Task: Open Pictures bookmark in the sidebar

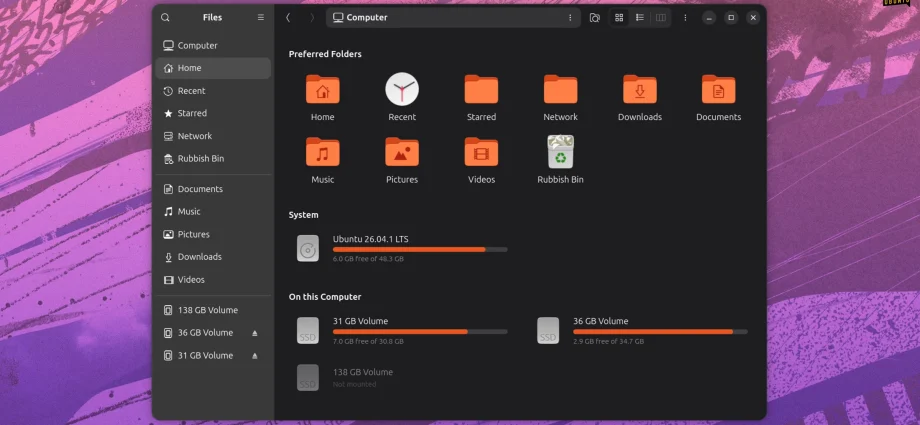Action: pos(213,234)
